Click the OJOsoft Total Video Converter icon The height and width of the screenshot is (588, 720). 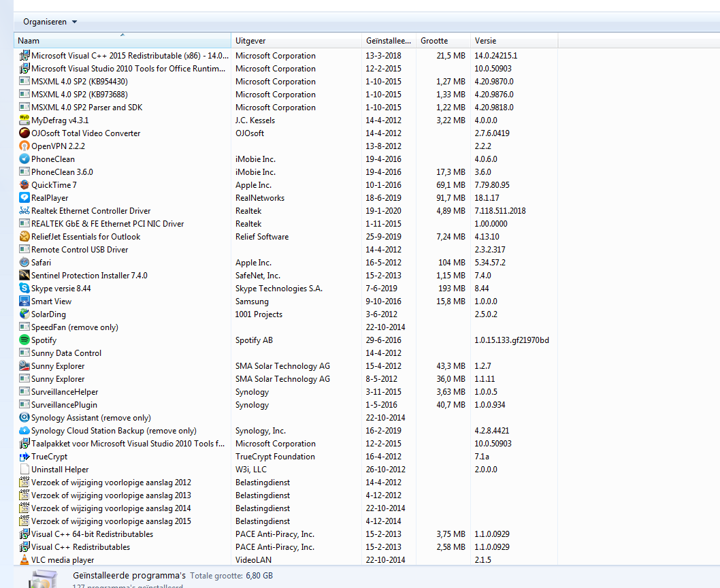pyautogui.click(x=24, y=133)
